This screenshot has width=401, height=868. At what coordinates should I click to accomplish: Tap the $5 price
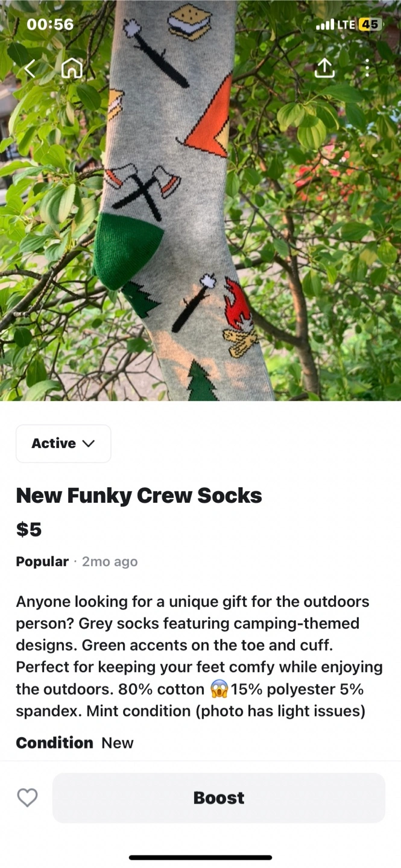coord(28,529)
